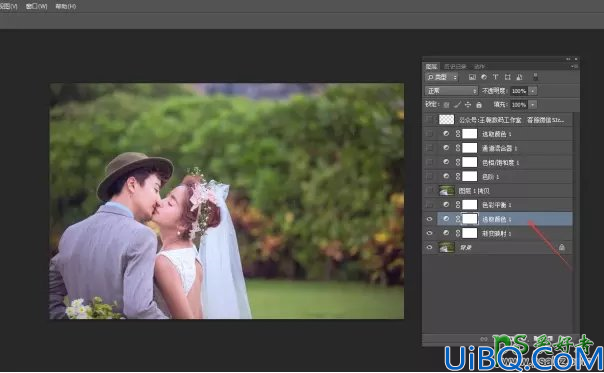Show the 图层 1 拷贝 layer

coord(429,190)
